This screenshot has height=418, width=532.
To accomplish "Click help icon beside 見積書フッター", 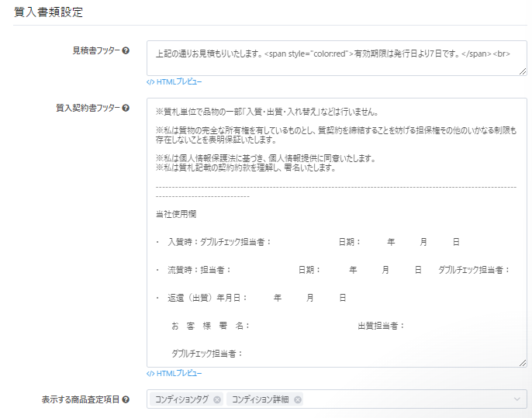I will [126, 51].
